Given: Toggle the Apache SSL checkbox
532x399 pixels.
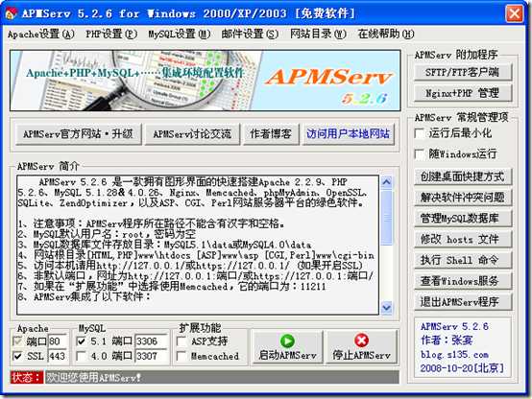Looking at the screenshot, I should (17, 356).
